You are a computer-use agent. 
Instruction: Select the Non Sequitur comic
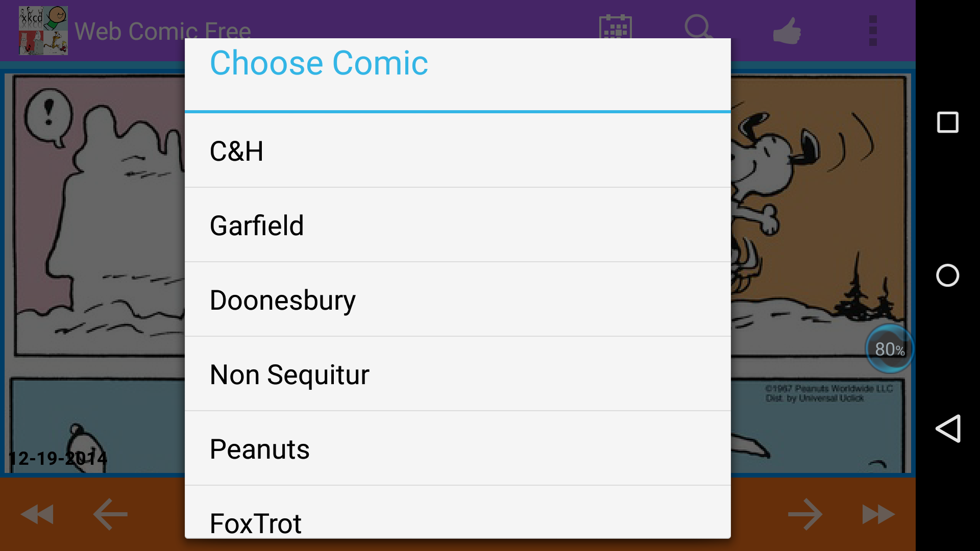[x=457, y=374]
